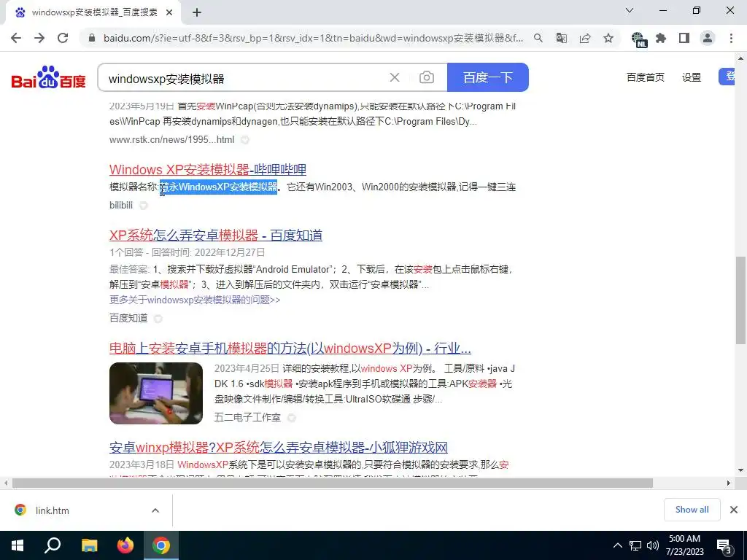Open the volume speaker tray icon
This screenshot has height=560, width=747.
tap(653, 545)
